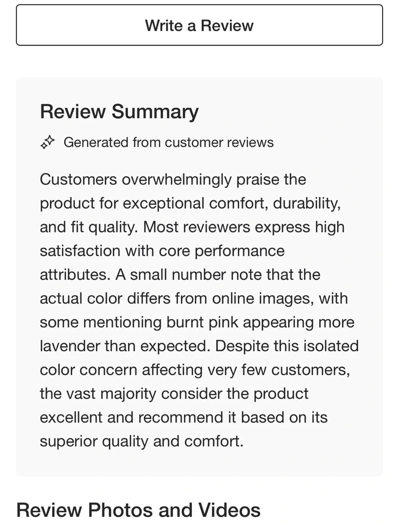The height and width of the screenshot is (532, 399).
Task: Click the line mentioning 'exceptional comfort, durability'
Action: click(190, 204)
